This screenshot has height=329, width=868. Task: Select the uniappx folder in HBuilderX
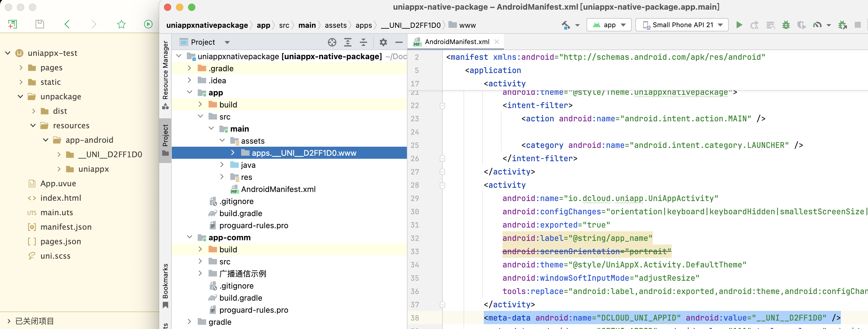(x=93, y=169)
